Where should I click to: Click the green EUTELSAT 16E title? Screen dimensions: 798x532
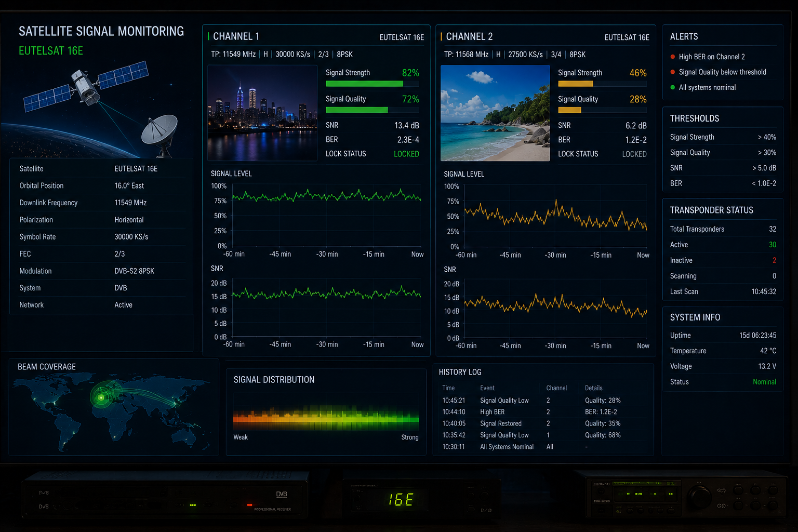click(51, 51)
